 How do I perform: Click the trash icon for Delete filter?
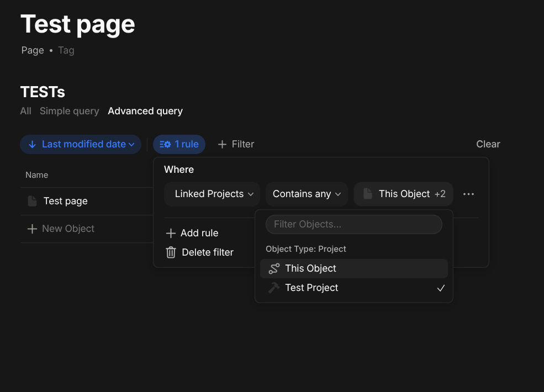click(x=171, y=252)
